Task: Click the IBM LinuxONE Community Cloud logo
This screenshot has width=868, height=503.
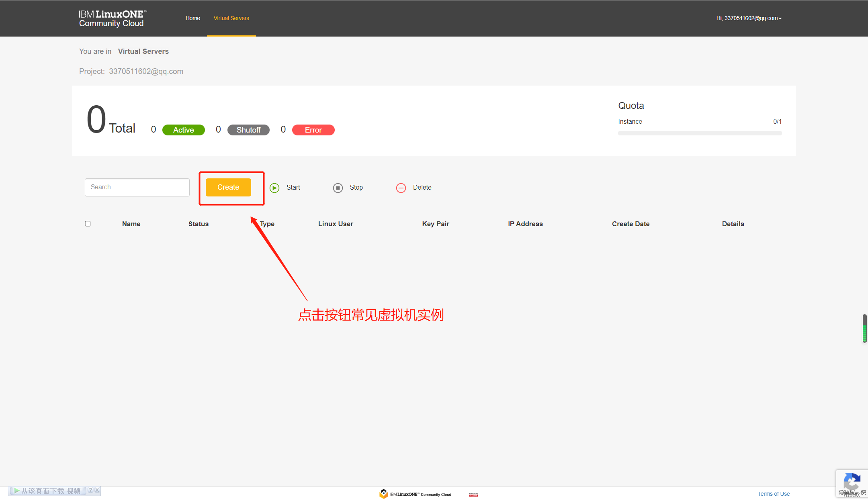Action: coord(112,18)
